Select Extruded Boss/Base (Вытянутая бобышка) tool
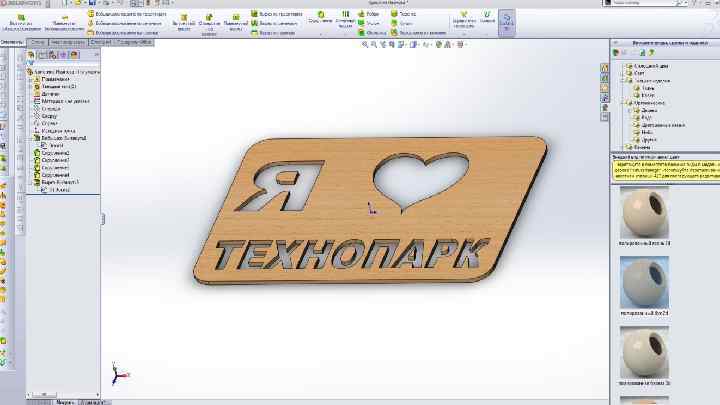720x405 pixels. point(21,22)
